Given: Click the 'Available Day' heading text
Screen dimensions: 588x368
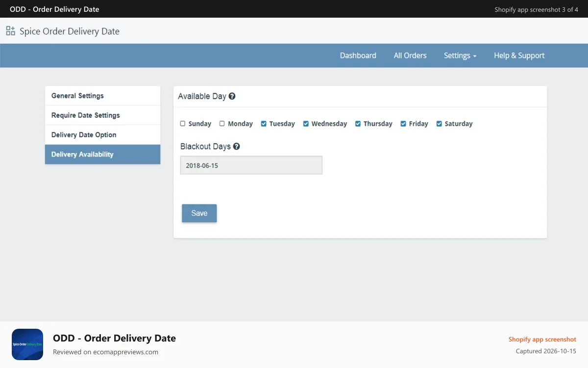Looking at the screenshot, I should coord(202,96).
